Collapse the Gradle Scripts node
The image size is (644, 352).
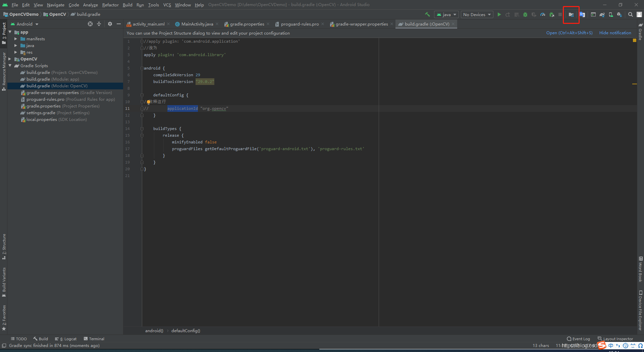click(10, 66)
